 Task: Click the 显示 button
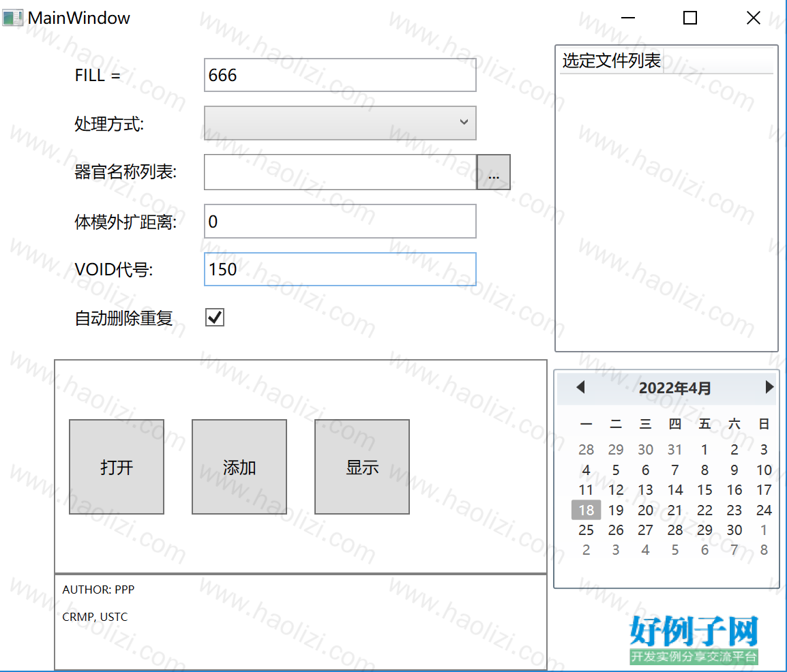pos(362,467)
